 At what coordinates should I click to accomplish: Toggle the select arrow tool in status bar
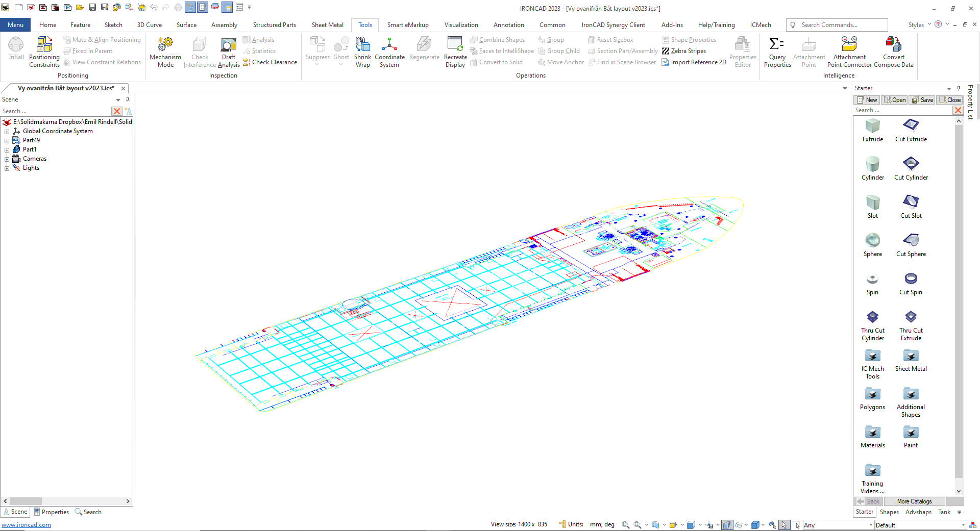pyautogui.click(x=784, y=525)
